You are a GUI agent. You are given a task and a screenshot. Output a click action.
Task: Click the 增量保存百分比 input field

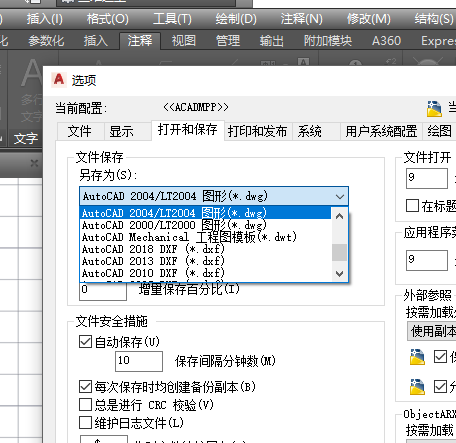pos(103,291)
